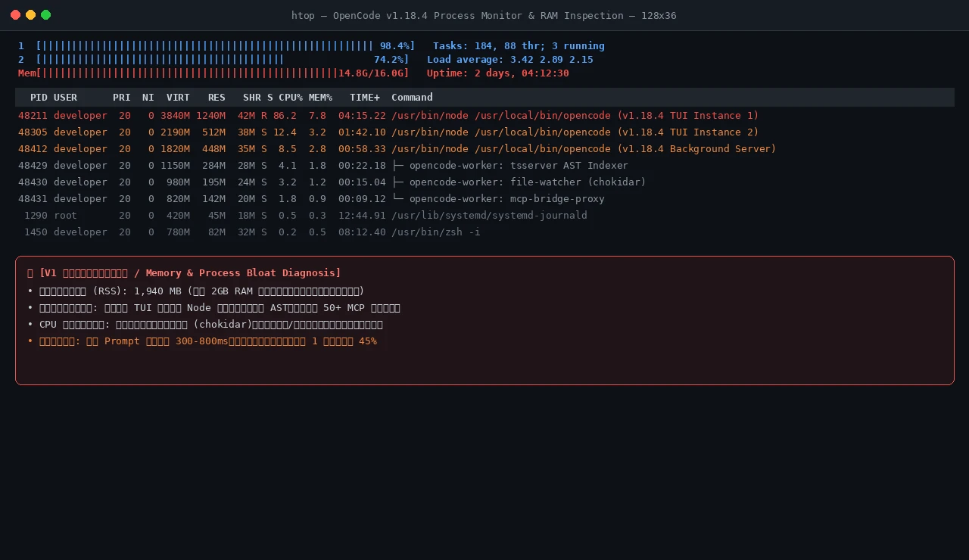Click PID 1290 cell
This screenshot has width=969, height=560.
(x=36, y=215)
